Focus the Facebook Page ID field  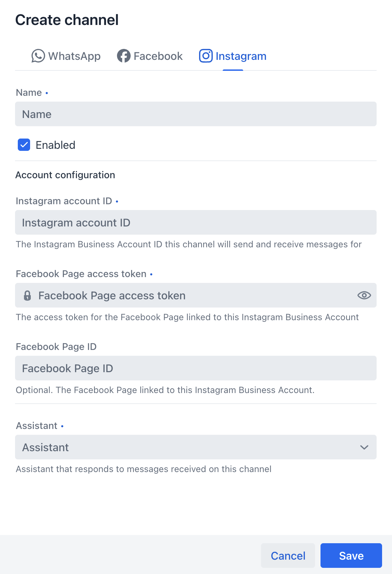coord(196,368)
